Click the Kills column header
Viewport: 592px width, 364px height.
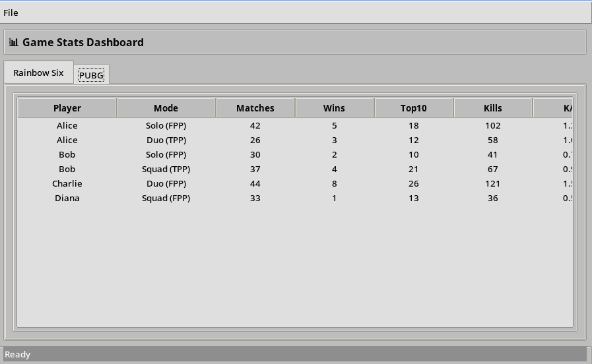(493, 108)
